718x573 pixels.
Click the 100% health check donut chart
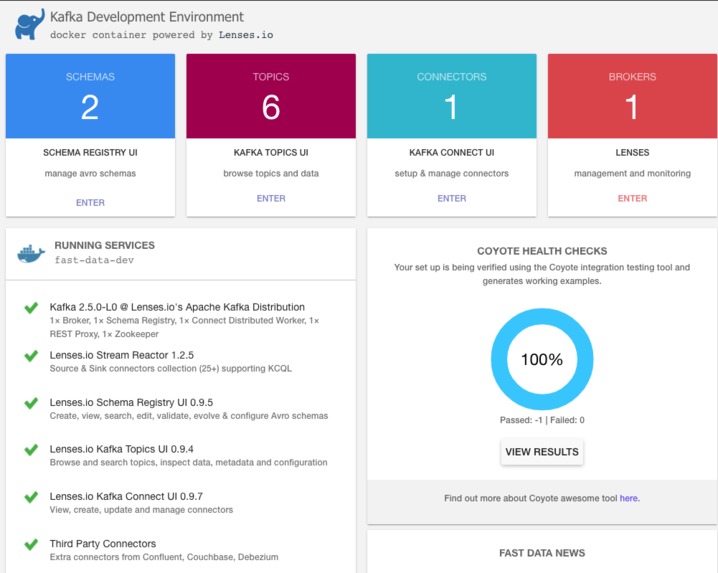click(x=542, y=359)
